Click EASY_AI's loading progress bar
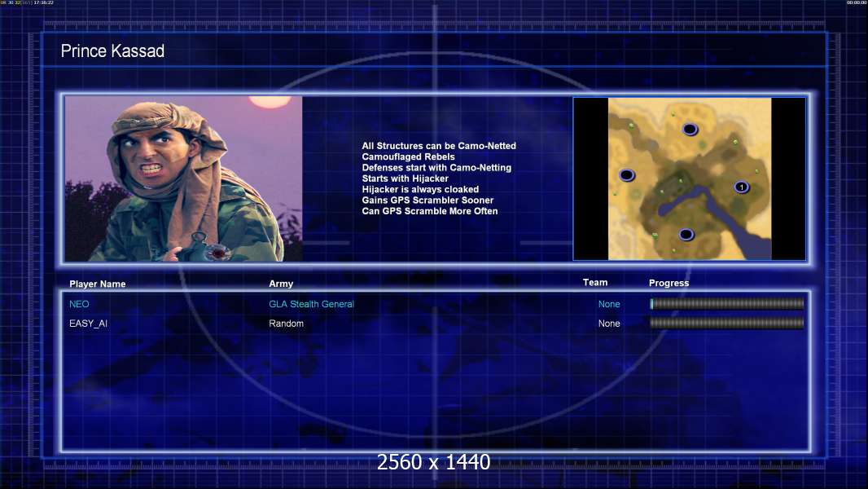The height and width of the screenshot is (489, 868). (727, 323)
